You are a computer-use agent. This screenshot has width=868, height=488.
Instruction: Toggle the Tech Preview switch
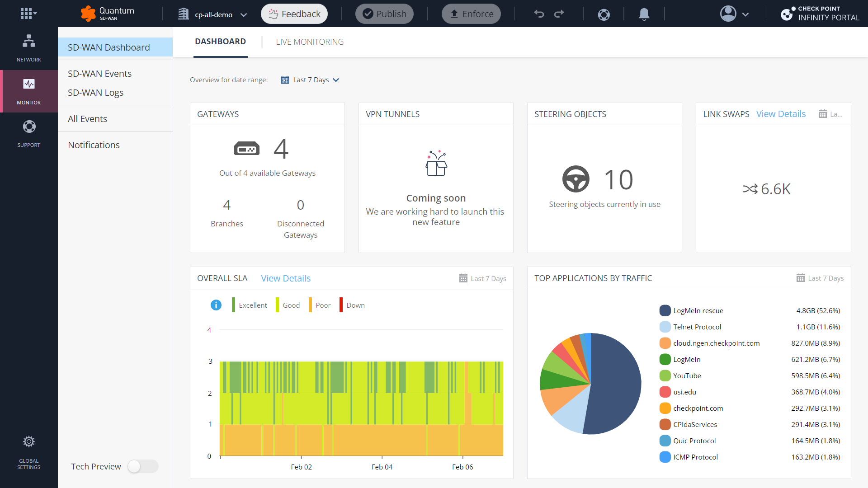coord(143,466)
